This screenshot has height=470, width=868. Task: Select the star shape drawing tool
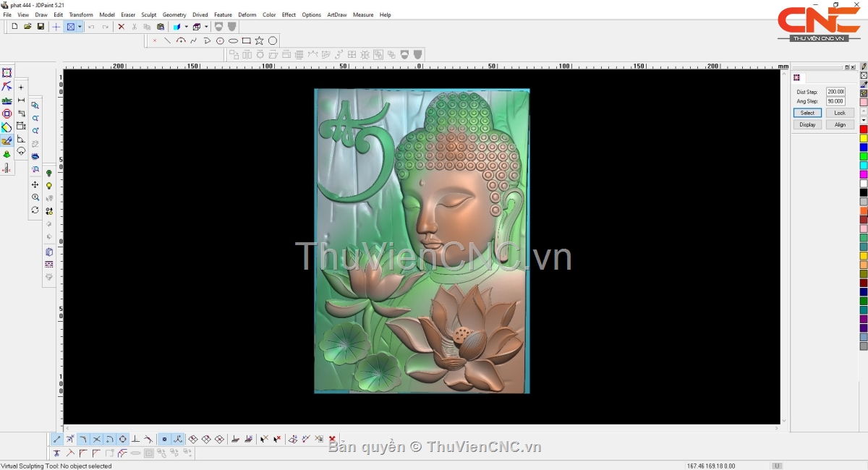[x=259, y=41]
